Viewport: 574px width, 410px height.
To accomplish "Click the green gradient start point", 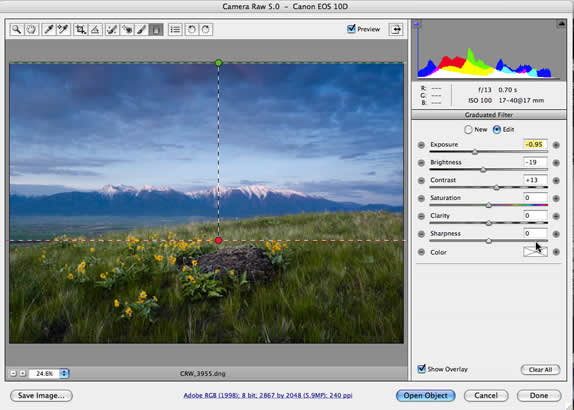I will [x=219, y=63].
